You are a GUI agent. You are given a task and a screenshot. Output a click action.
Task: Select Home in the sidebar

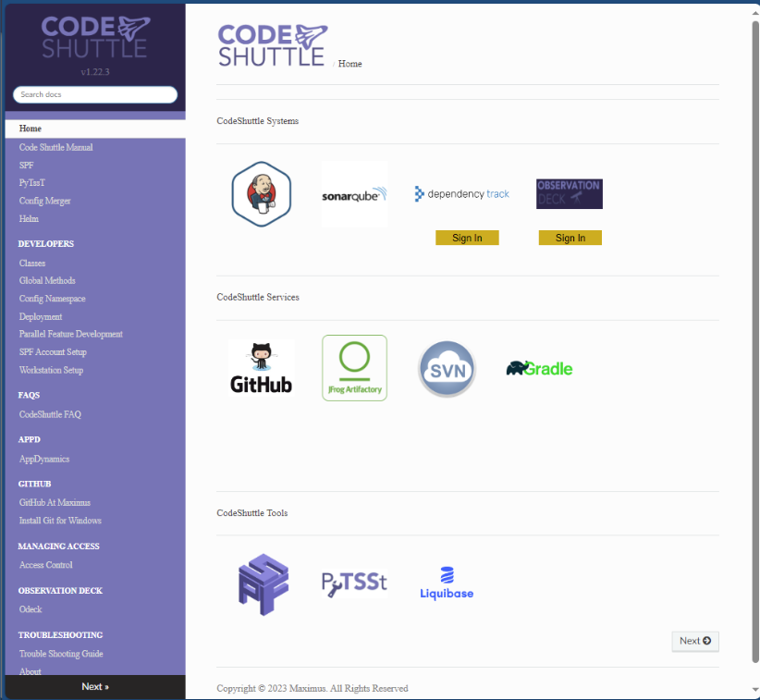tap(95, 129)
